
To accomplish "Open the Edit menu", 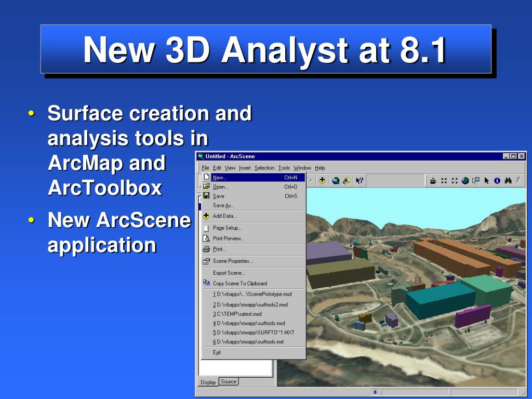I will (217, 168).
